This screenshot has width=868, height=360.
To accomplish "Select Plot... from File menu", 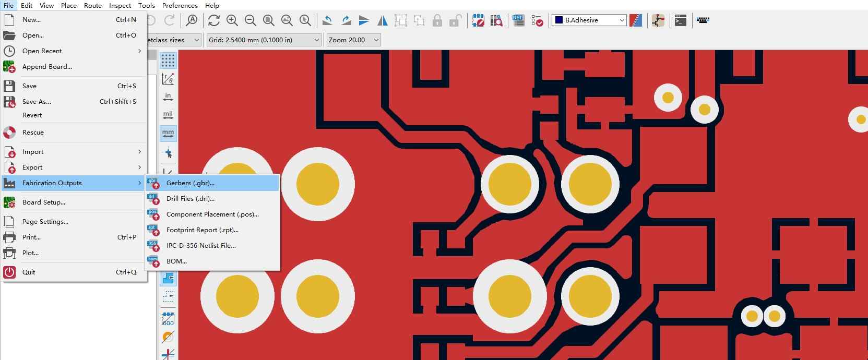I will click(x=74, y=253).
